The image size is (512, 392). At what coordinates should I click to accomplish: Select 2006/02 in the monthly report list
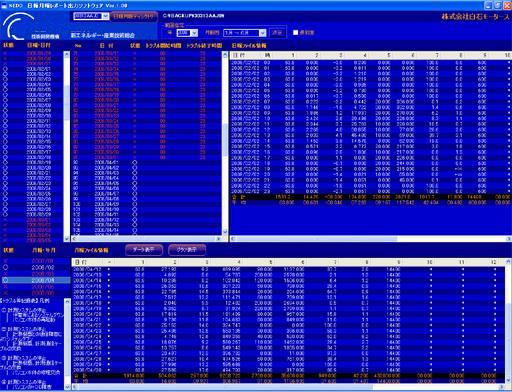pyautogui.click(x=43, y=267)
